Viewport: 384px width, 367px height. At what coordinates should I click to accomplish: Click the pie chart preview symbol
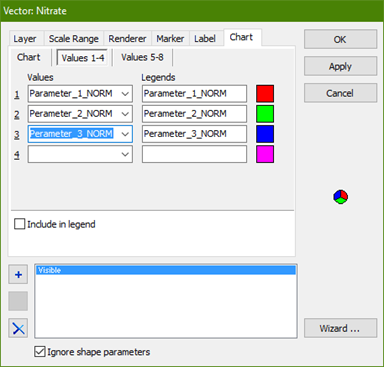340,197
